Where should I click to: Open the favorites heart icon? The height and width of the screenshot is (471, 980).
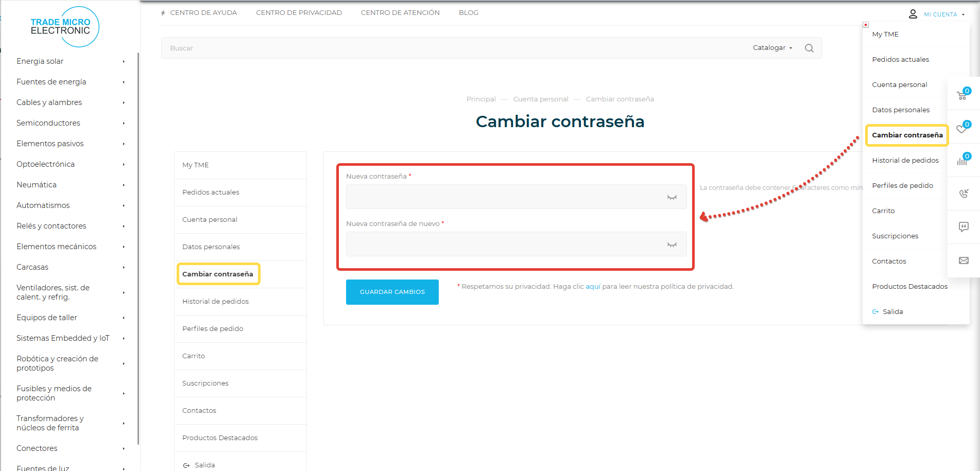(x=962, y=128)
